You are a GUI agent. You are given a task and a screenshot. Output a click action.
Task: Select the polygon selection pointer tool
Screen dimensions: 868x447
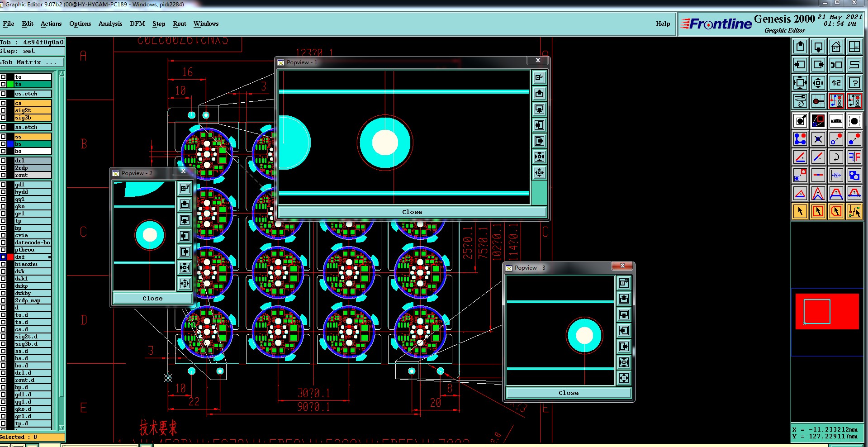tap(836, 211)
